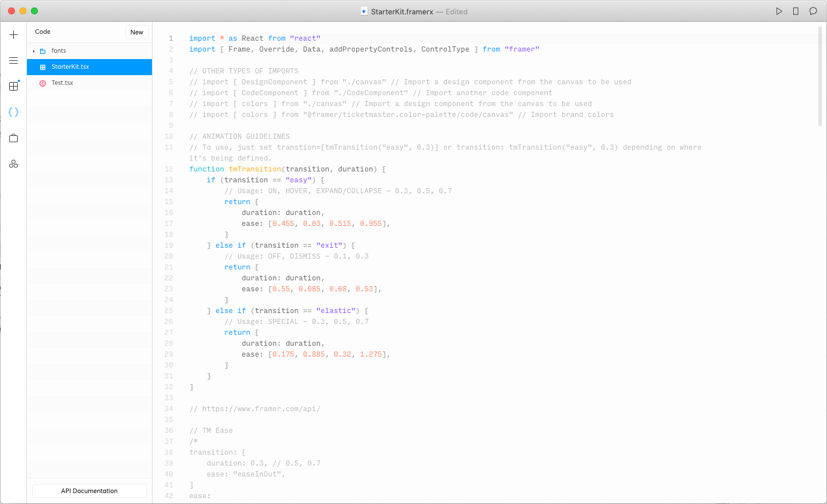Viewport: 827px width, 504px height.
Task: Click the Insert plus icon in sidebar
Action: [x=14, y=35]
